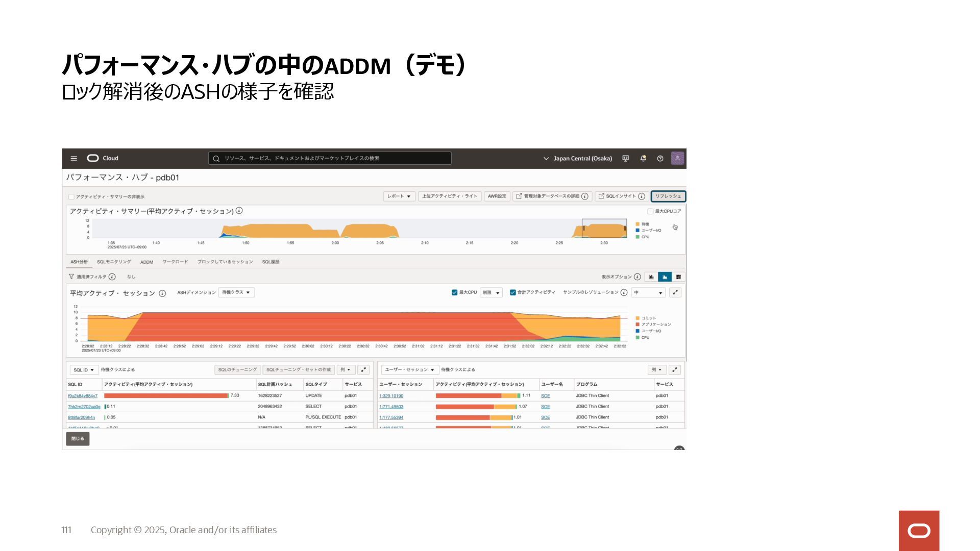Uncheck the 合計アクティビティ checkbox
This screenshot has height=551, width=980.
[x=513, y=293]
